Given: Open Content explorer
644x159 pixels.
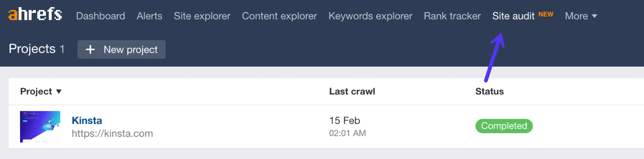Looking at the screenshot, I should click(x=279, y=16).
